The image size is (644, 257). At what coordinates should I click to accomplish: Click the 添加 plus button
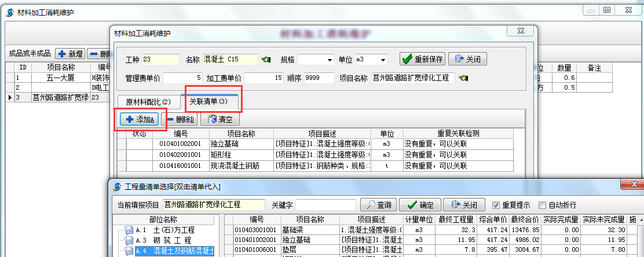tap(140, 119)
